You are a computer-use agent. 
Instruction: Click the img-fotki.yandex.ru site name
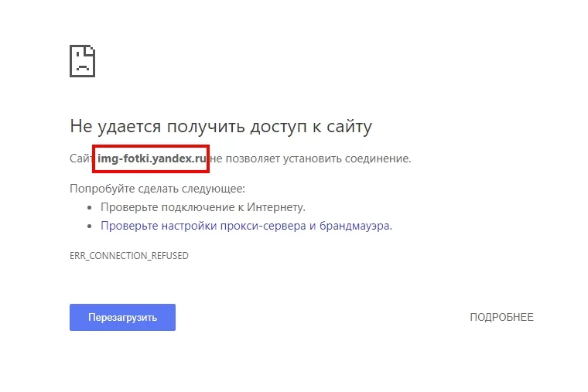tap(152, 159)
